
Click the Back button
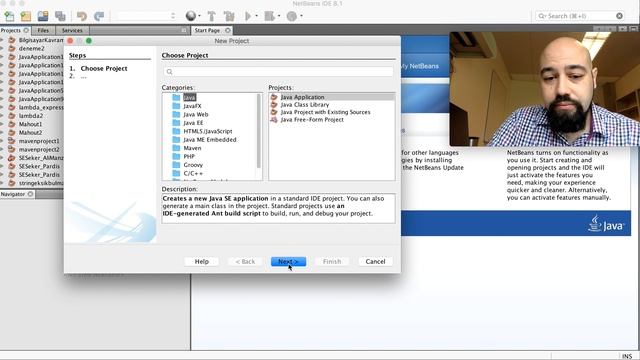245,262
